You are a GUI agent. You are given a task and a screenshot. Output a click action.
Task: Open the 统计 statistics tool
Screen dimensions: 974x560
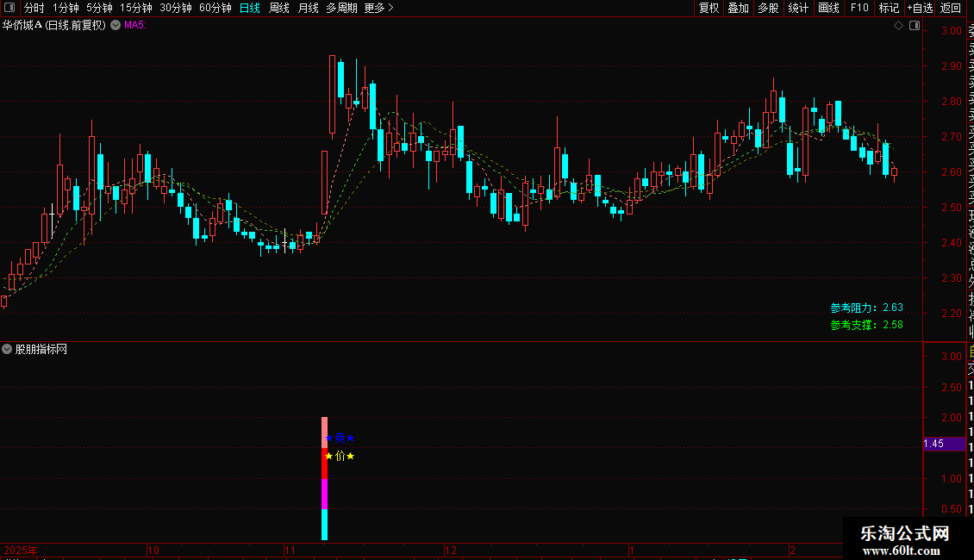(x=798, y=8)
